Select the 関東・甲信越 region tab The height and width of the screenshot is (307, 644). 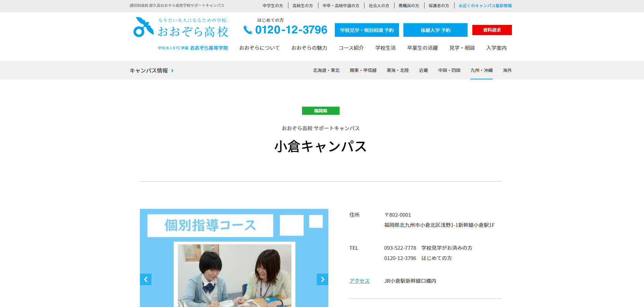[x=363, y=71]
